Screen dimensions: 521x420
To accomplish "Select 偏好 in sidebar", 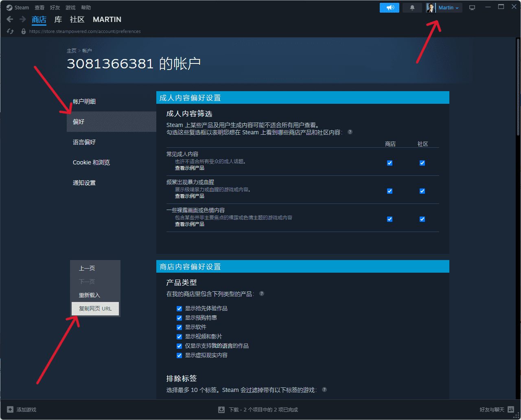I will click(112, 122).
